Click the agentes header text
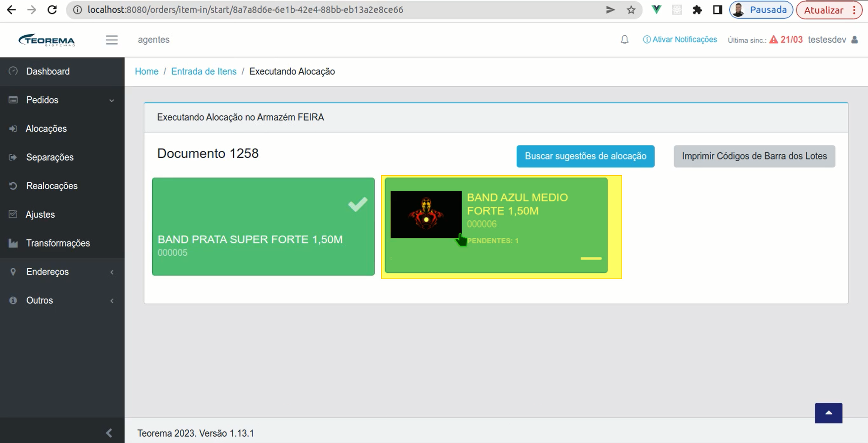The height and width of the screenshot is (443, 868). point(154,40)
